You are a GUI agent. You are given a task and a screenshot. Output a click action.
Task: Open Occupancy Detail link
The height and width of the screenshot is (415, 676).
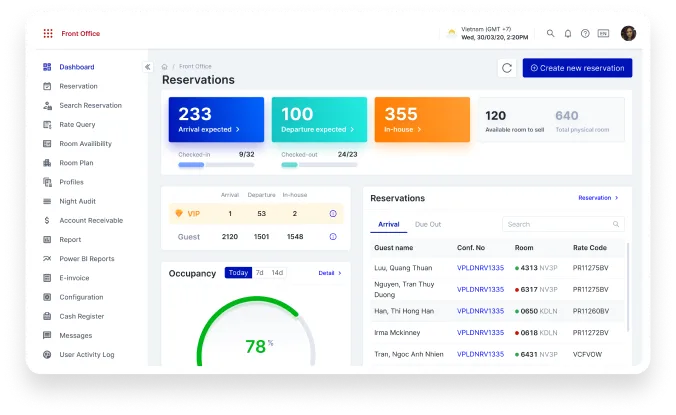click(x=330, y=273)
